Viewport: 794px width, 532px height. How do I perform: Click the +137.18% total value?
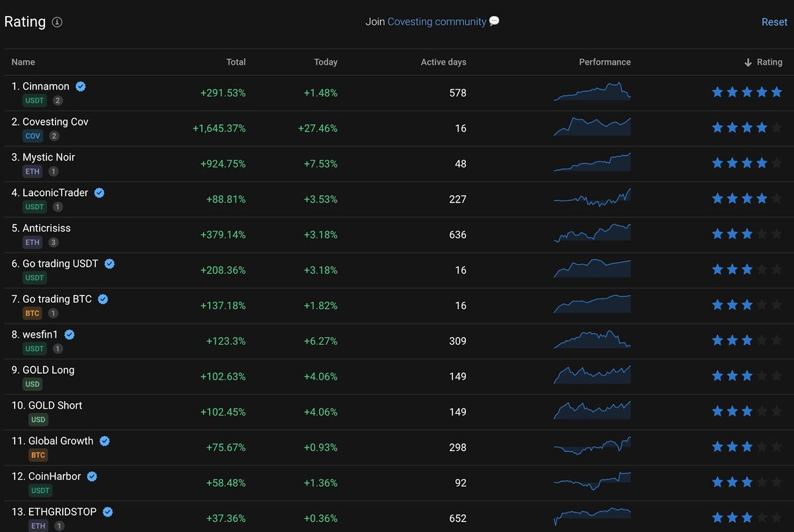click(x=223, y=306)
